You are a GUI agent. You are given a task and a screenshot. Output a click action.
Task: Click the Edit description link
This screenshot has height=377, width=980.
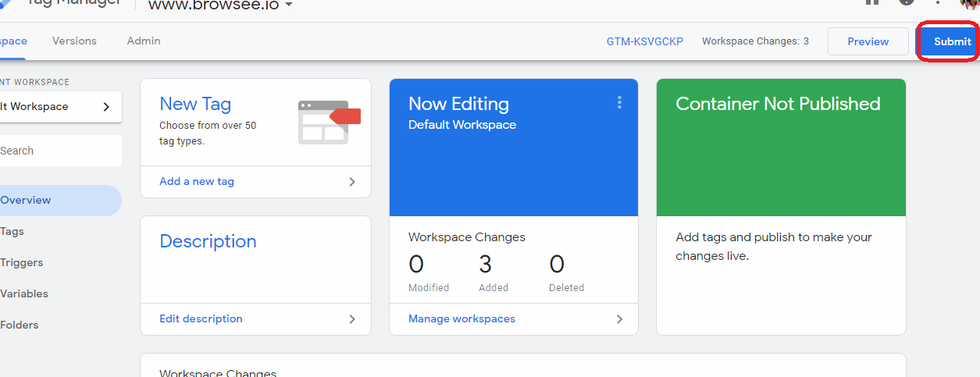coord(201,318)
